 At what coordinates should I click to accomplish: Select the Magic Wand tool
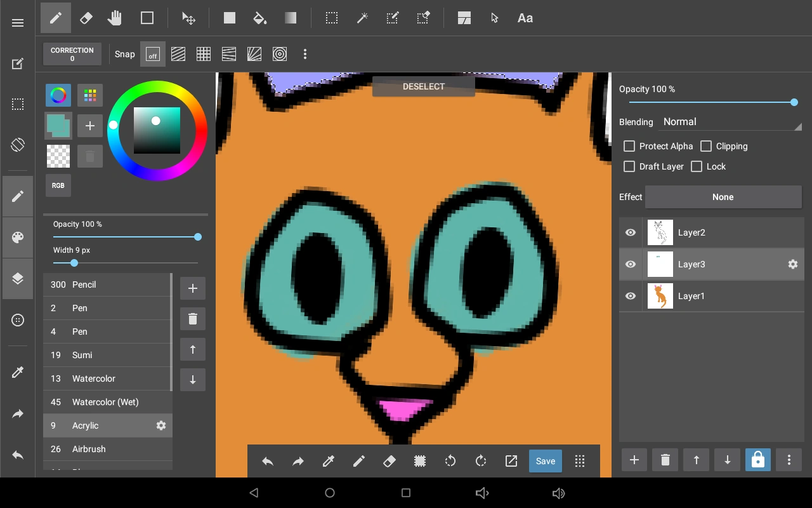point(362,18)
